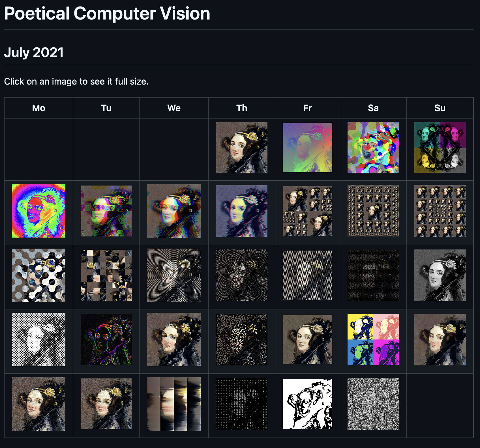Open the black-and-white halftone dots portrait

pyautogui.click(x=38, y=340)
